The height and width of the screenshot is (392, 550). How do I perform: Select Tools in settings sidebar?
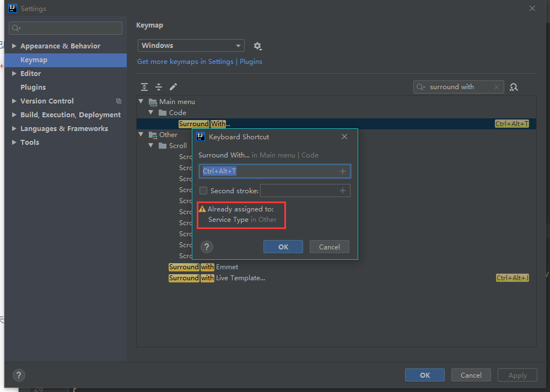[x=30, y=143]
